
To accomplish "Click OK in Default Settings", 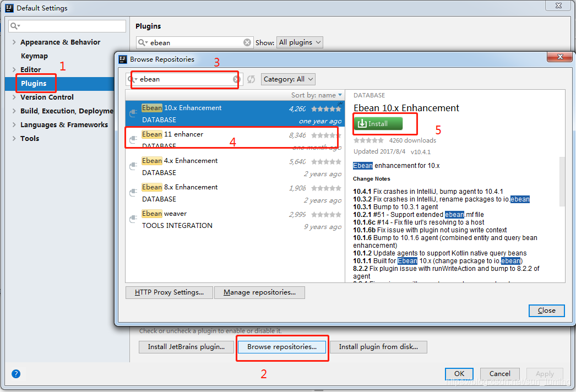I will click(x=459, y=374).
